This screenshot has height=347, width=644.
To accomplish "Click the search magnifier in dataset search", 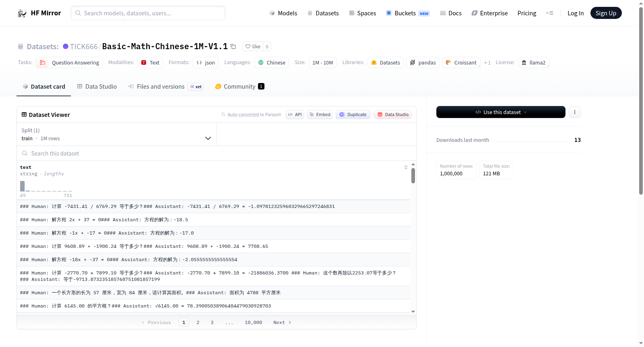I will coord(25,153).
